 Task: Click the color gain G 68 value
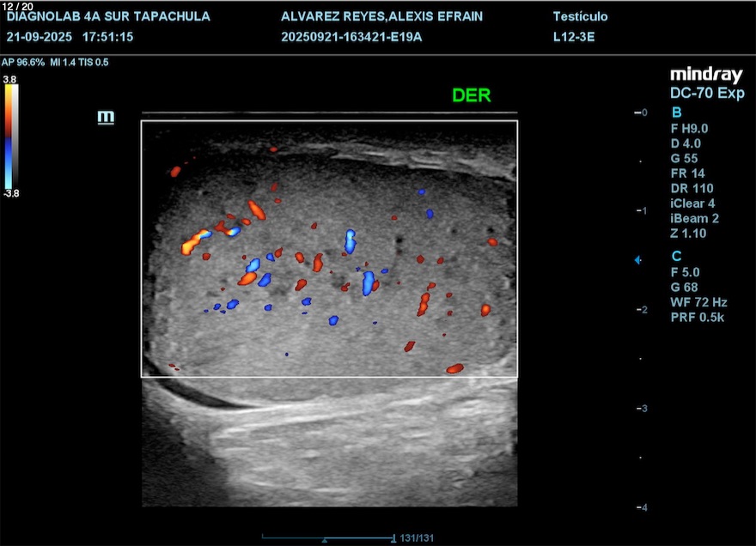(686, 287)
